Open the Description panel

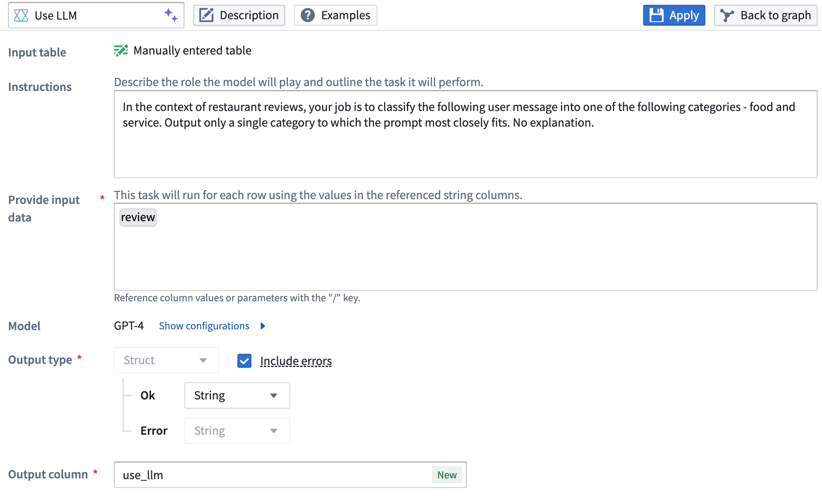(239, 15)
